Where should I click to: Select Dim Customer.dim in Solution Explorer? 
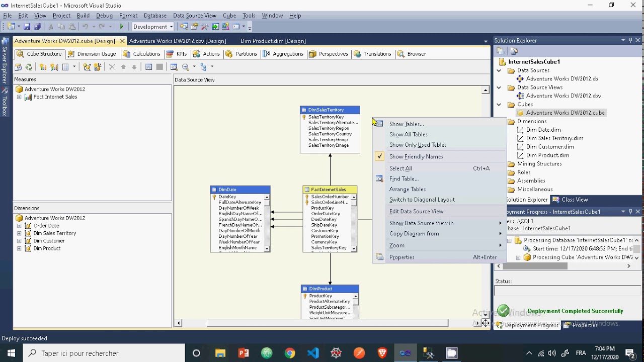pos(550,147)
